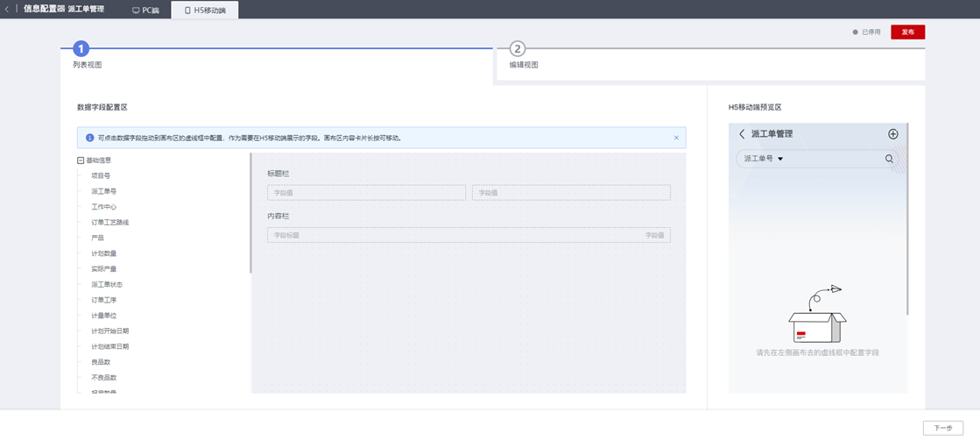Viewport: 980px width, 441px height.
Task: Click the step 1 circle for 列表视图
Action: [81, 49]
